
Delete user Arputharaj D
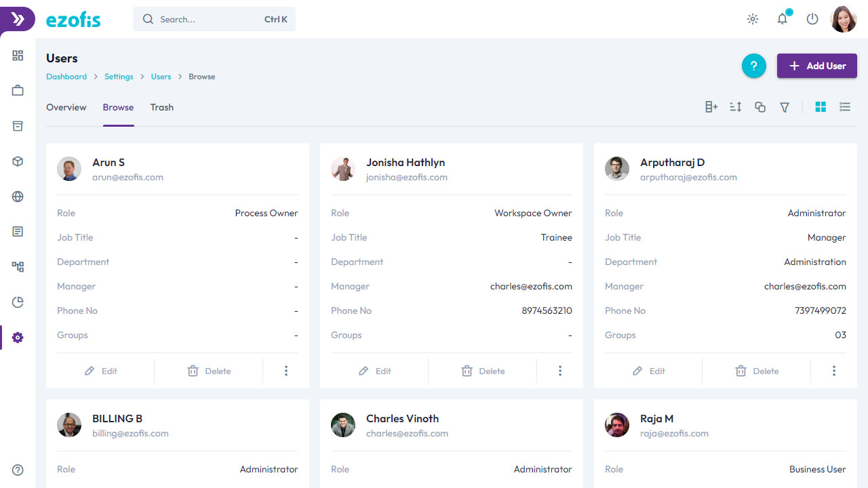coord(757,371)
